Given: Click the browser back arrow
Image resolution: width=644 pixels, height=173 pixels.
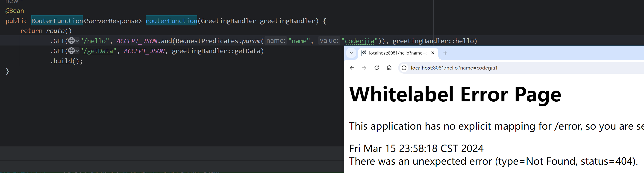Looking at the screenshot, I should [x=352, y=68].
